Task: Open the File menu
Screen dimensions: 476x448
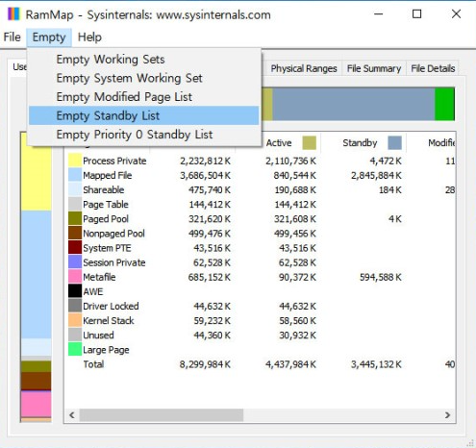Action: [13, 37]
